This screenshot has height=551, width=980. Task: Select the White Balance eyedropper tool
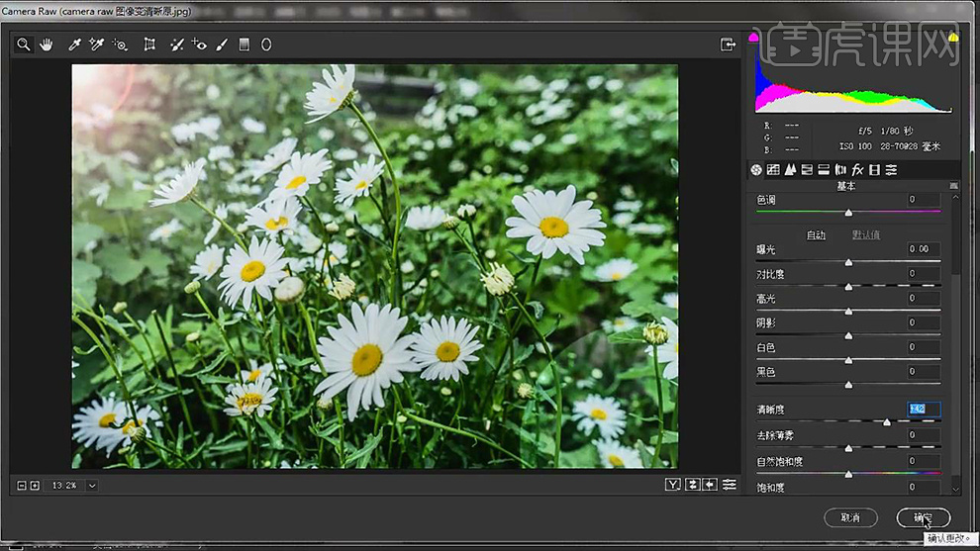pos(74,45)
